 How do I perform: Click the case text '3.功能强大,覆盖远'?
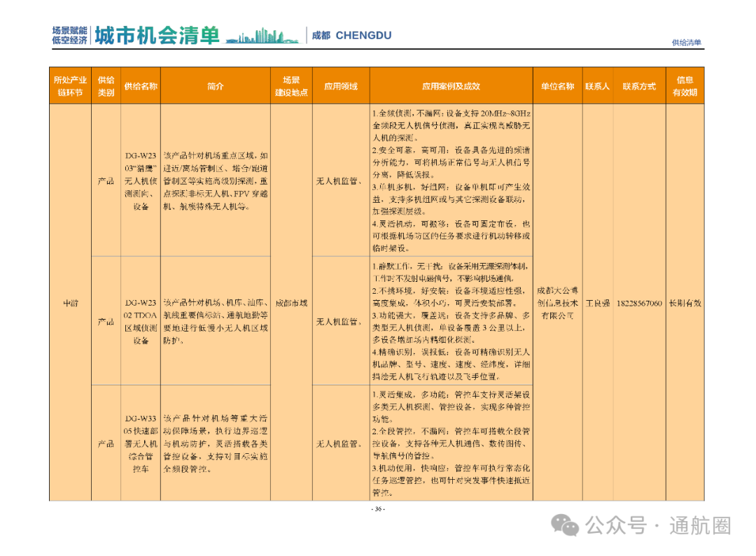(x=451, y=327)
